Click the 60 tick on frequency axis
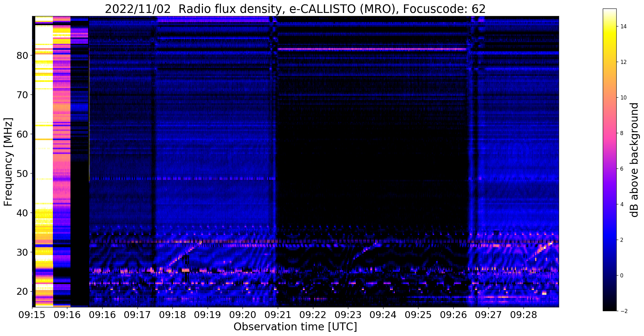Image resolution: width=644 pixels, height=336 pixels. pos(23,134)
